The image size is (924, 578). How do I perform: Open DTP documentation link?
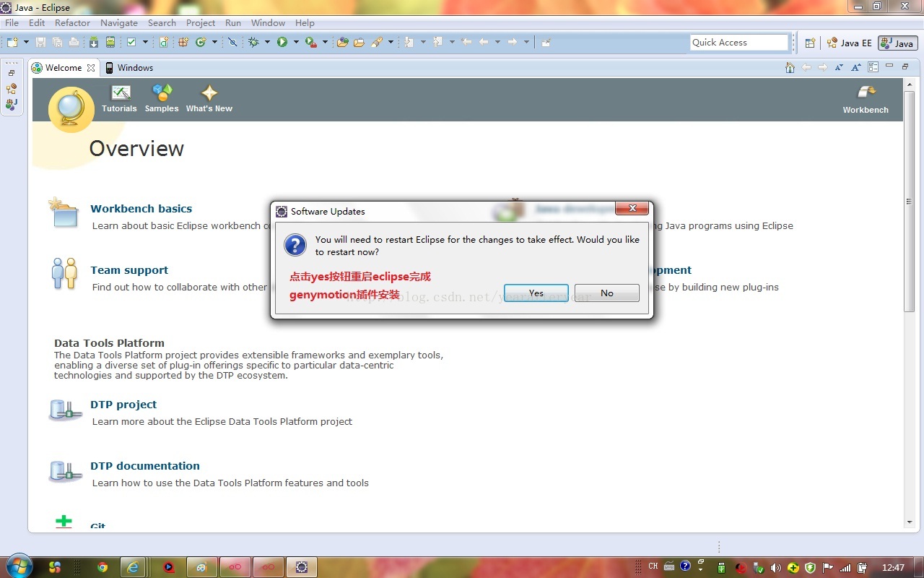pyautogui.click(x=145, y=466)
